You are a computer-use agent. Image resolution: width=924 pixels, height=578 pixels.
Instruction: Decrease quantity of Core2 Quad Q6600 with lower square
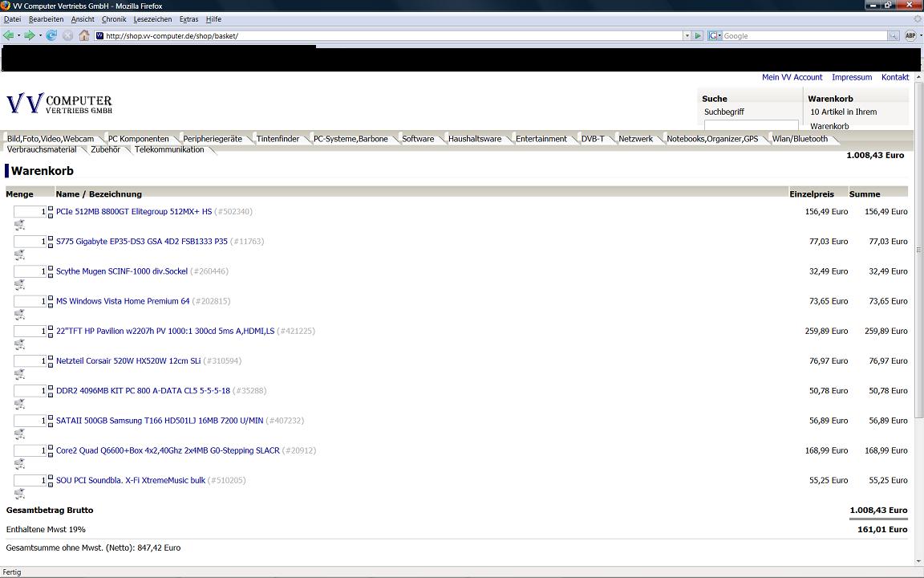pos(50,454)
